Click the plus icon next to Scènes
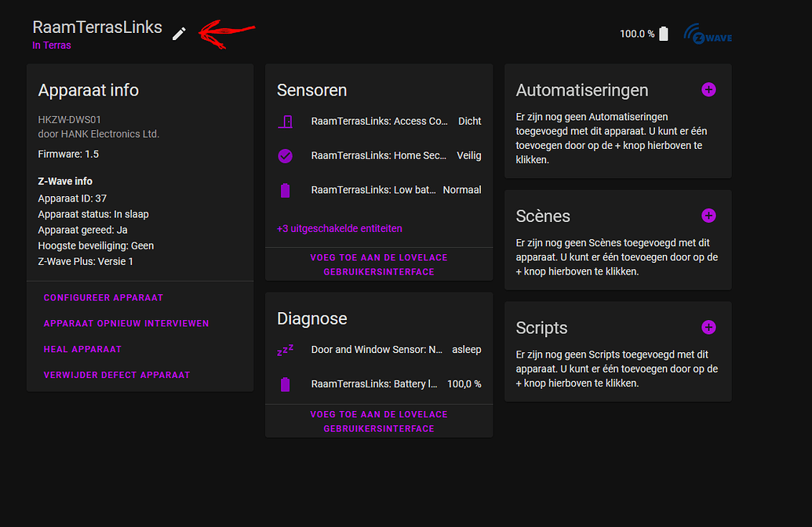Screen dimensions: 812x527 coord(708,216)
